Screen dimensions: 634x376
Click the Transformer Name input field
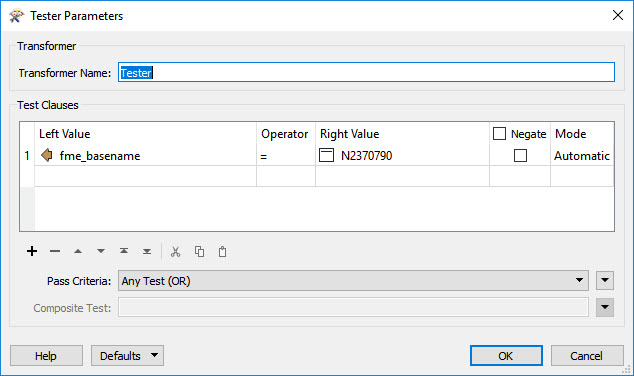click(x=366, y=72)
